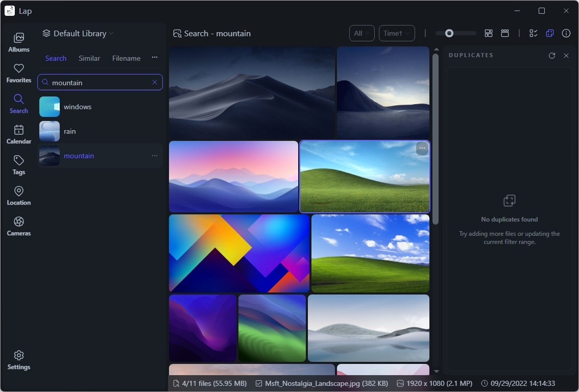Open the Calendar view
This screenshot has width=579, height=392.
tap(19, 134)
